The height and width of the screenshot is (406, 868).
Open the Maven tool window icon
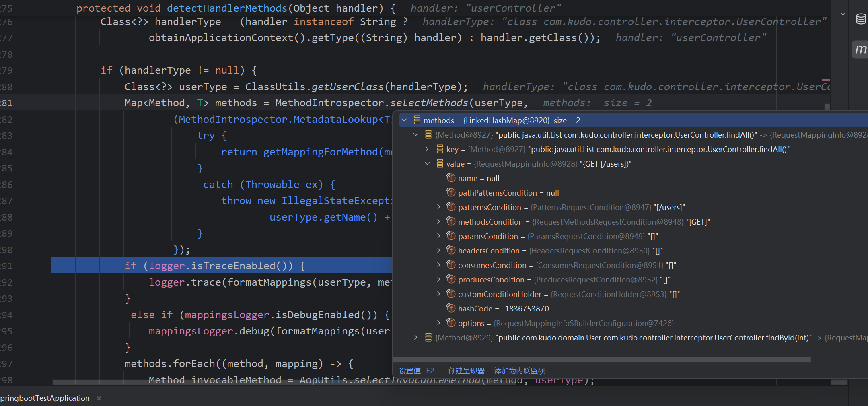point(861,49)
